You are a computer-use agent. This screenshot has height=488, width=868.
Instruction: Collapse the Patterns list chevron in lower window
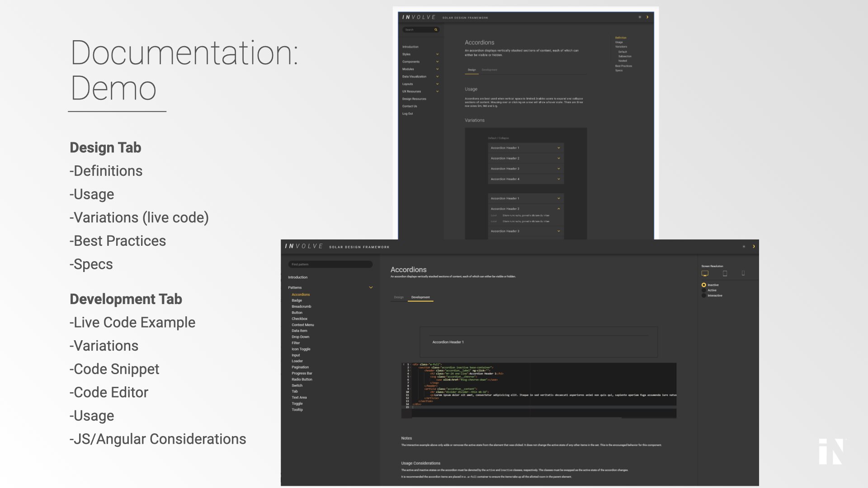(371, 287)
